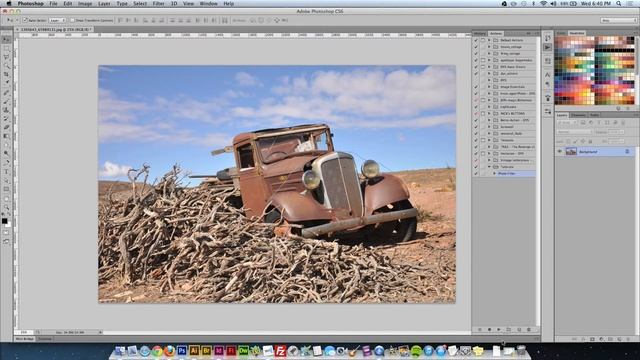Open the workspace switcher dropdown

point(618,20)
